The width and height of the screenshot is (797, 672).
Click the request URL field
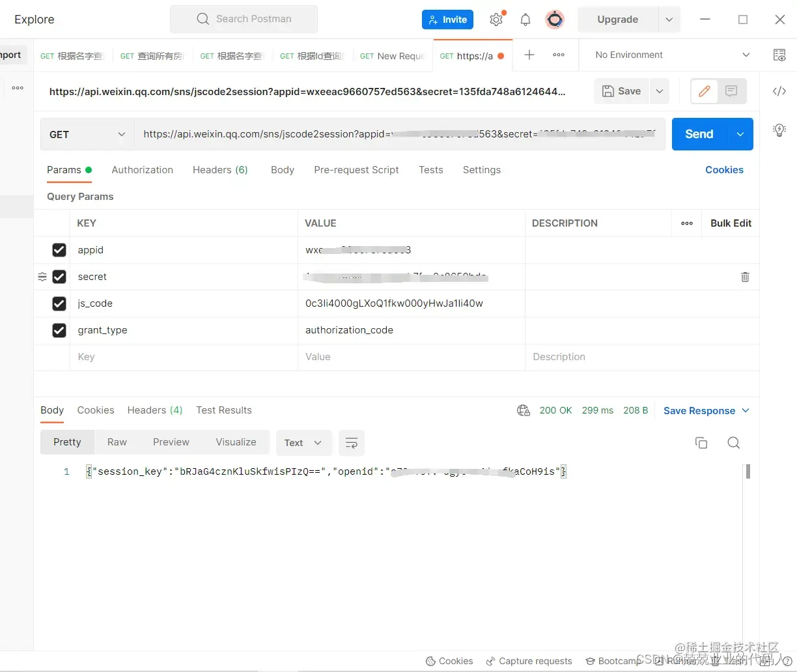[x=400, y=134]
